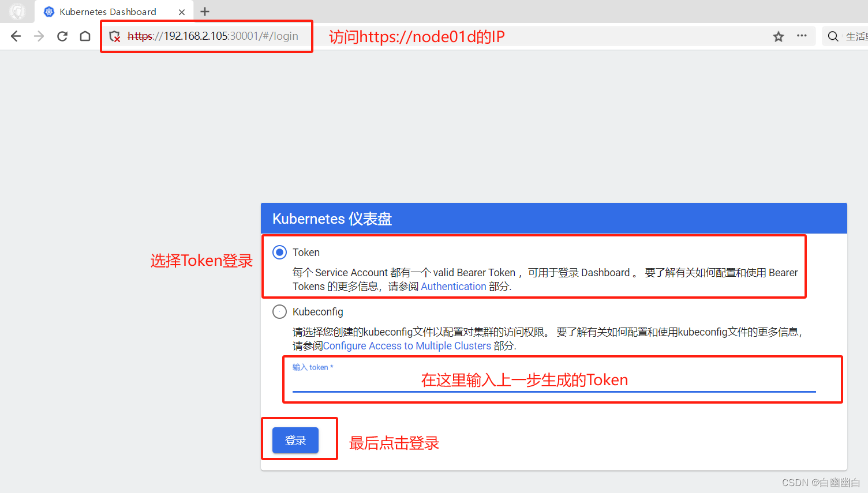868x493 pixels.
Task: Click the Kubeconfig option label text
Action: [318, 312]
